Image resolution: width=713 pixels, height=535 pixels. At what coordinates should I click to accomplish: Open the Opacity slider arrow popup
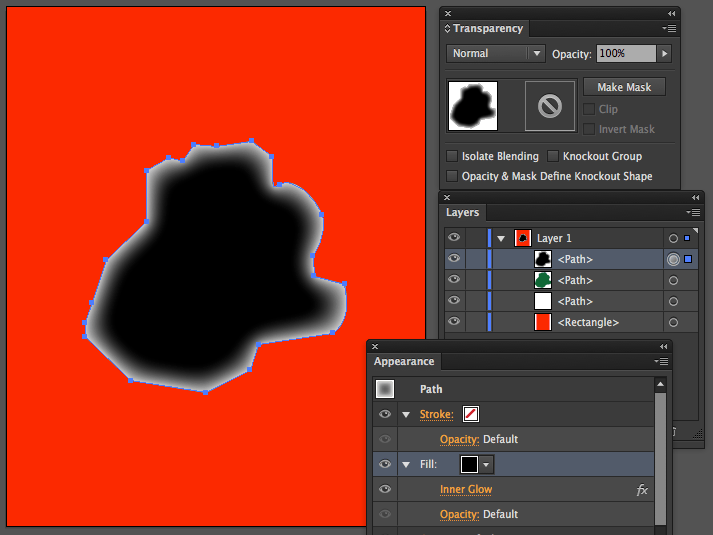point(665,54)
